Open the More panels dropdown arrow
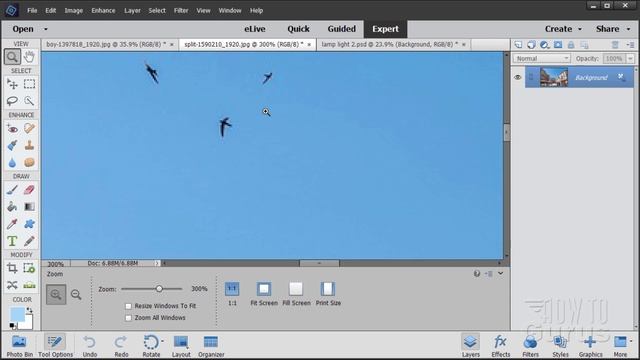 click(x=631, y=341)
